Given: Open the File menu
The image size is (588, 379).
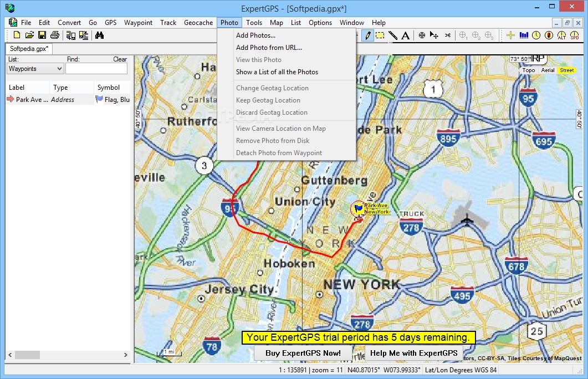Looking at the screenshot, I should [x=26, y=23].
